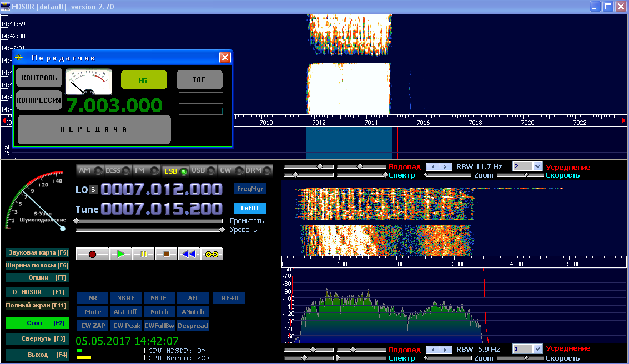This screenshot has height=364, width=629.
Task: Enable the Notch filter
Action: [x=159, y=312]
